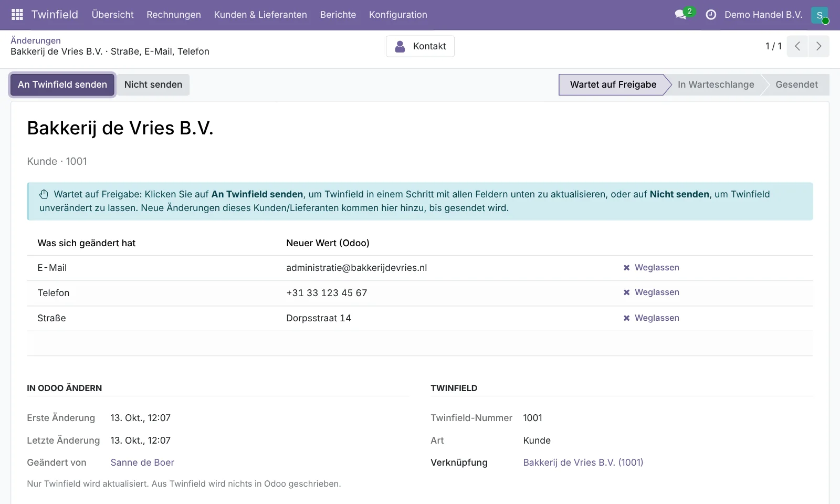
Task: Open the Bakkerij de Vries B.V. (1001) link
Action: click(583, 463)
